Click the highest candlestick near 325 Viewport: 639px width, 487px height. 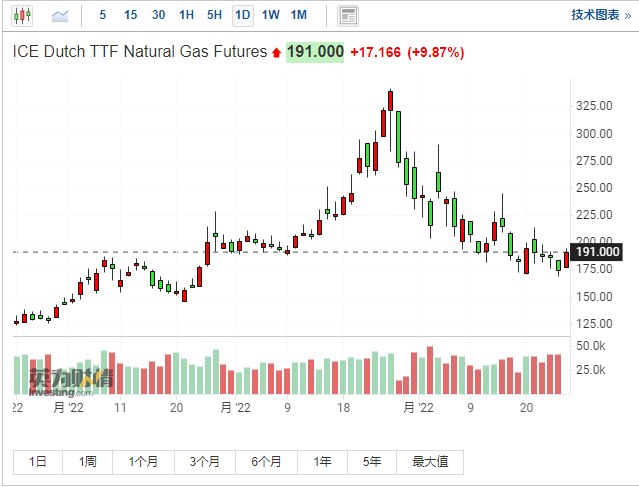pyautogui.click(x=390, y=100)
